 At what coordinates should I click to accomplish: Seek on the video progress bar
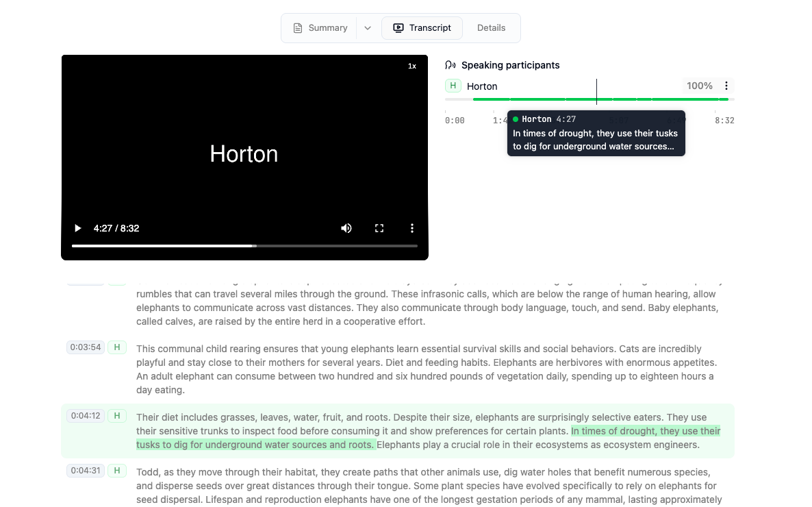click(244, 246)
